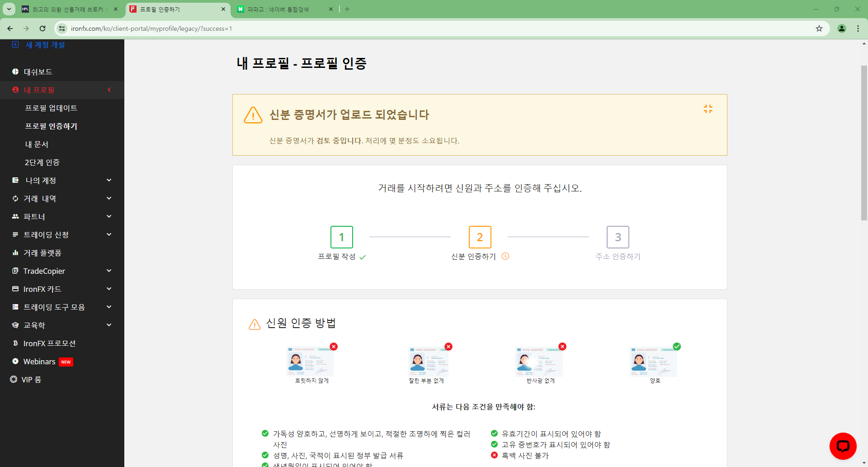Open the chat widget bubble
Screen dimensions: 868x467
click(843, 446)
